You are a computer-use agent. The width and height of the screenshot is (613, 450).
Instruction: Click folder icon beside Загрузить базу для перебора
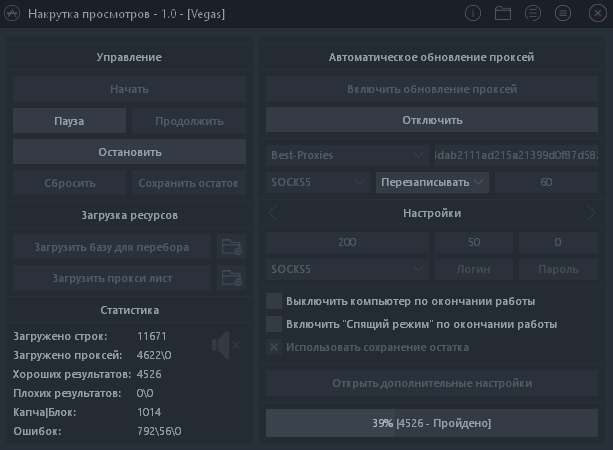click(x=232, y=246)
